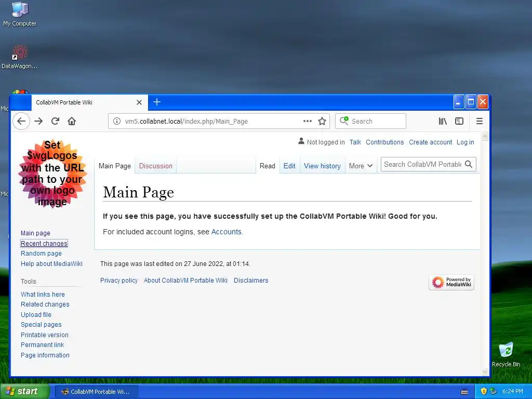This screenshot has height=399, width=532.
Task: Click the forward navigation arrow
Action: click(38, 121)
